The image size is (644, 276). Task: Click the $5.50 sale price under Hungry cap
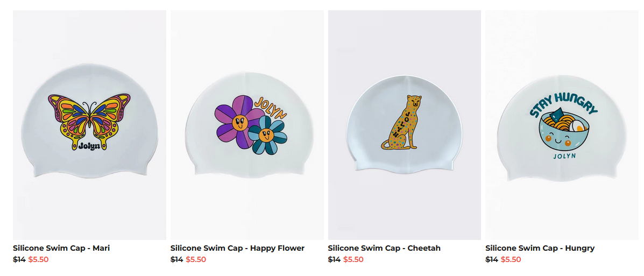(x=511, y=259)
